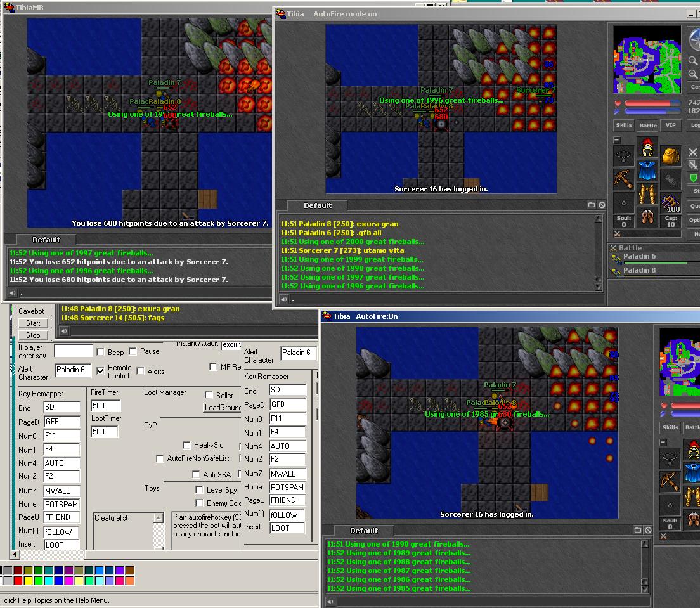Click the Creaturelist scroll-up arrow
The height and width of the screenshot is (608, 700).
[159, 518]
